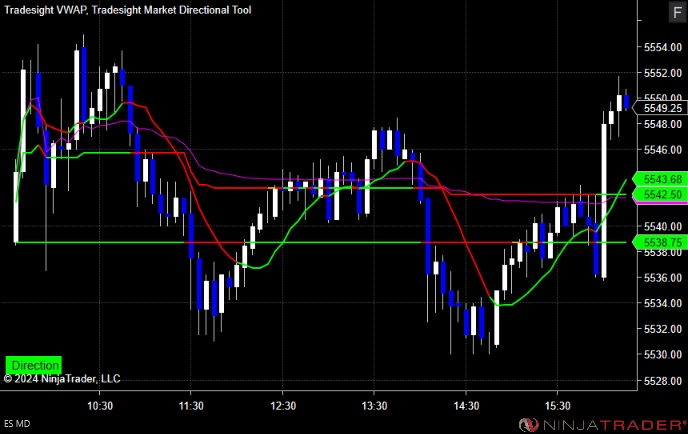
Task: Click the 11:30 time axis label
Action: (x=191, y=406)
